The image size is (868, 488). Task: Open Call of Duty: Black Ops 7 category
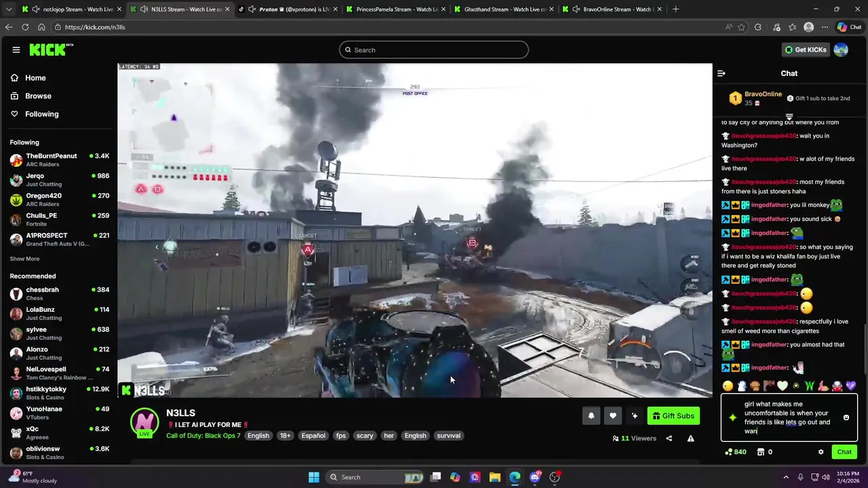[203, 436]
